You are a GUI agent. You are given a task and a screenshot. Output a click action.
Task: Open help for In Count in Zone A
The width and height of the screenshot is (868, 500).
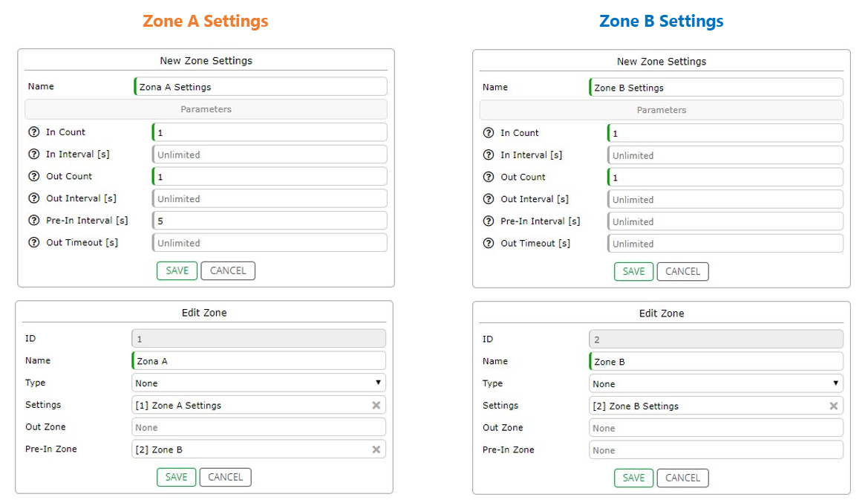pos(33,132)
